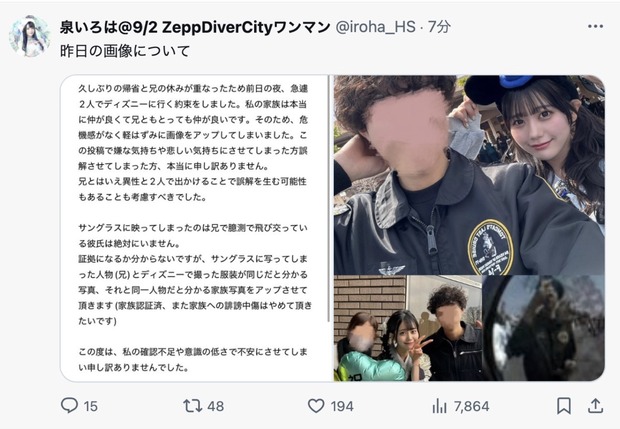Image resolution: width=620 pixels, height=429 pixels.
Task: Open the blurry sunglasses reflection photo
Action: tap(544, 328)
